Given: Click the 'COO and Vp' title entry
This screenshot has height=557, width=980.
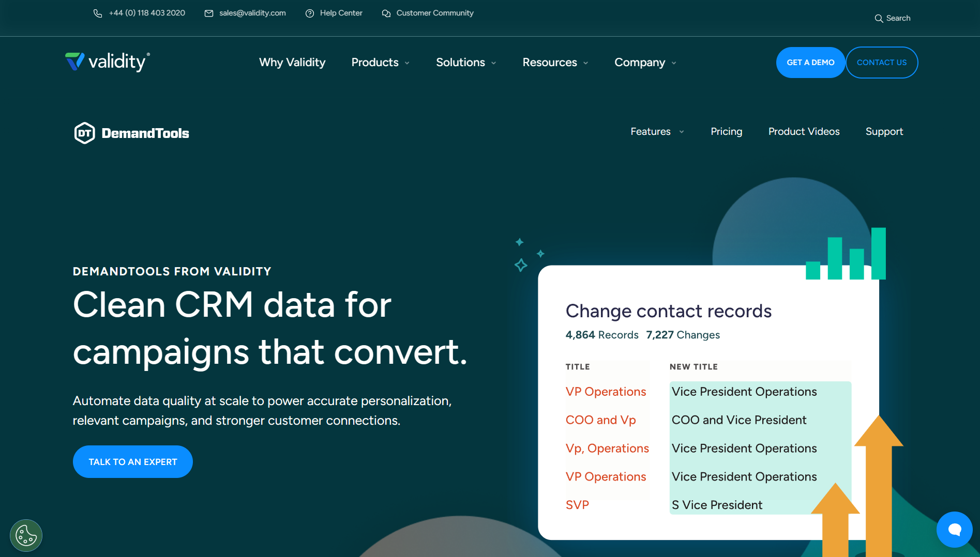Looking at the screenshot, I should 601,420.
